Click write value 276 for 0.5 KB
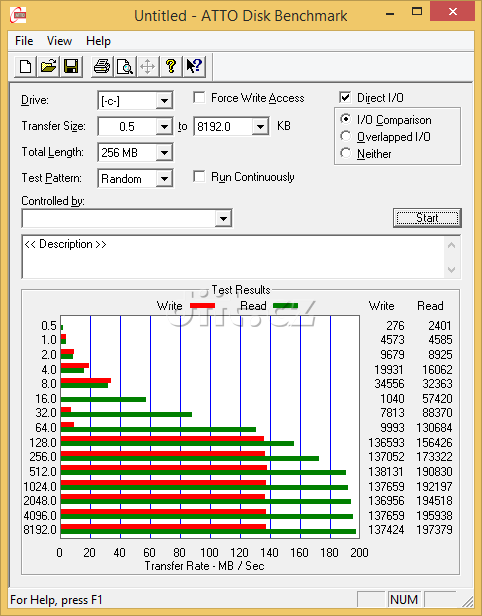 click(x=395, y=326)
